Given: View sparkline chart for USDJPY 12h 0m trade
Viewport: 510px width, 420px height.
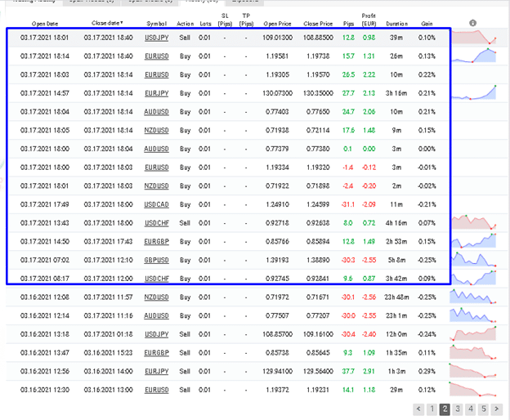Looking at the screenshot, I should (473, 333).
